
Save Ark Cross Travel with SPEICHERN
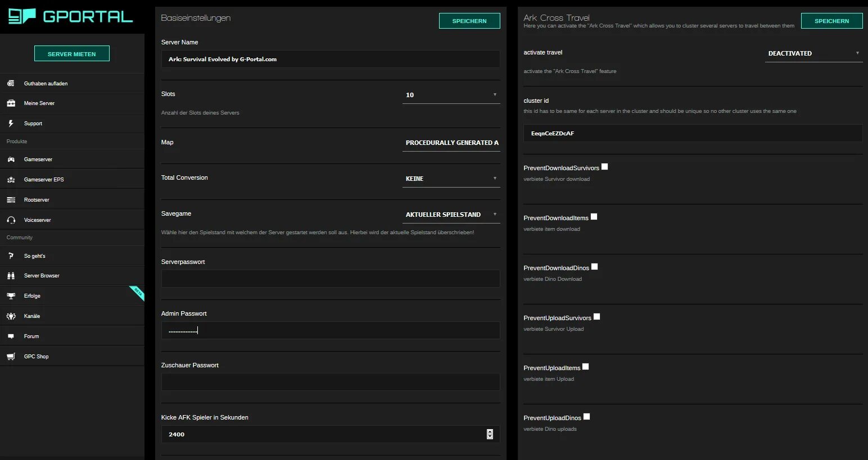click(x=832, y=21)
